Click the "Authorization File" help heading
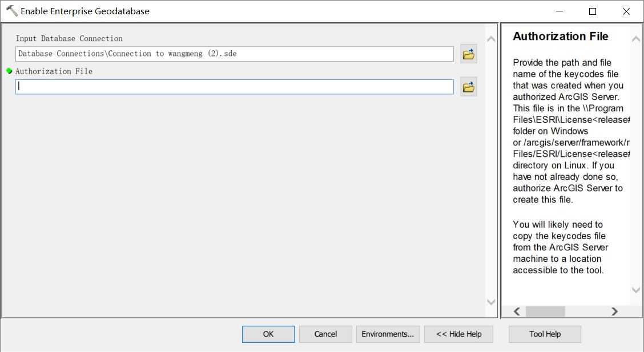 coord(561,36)
